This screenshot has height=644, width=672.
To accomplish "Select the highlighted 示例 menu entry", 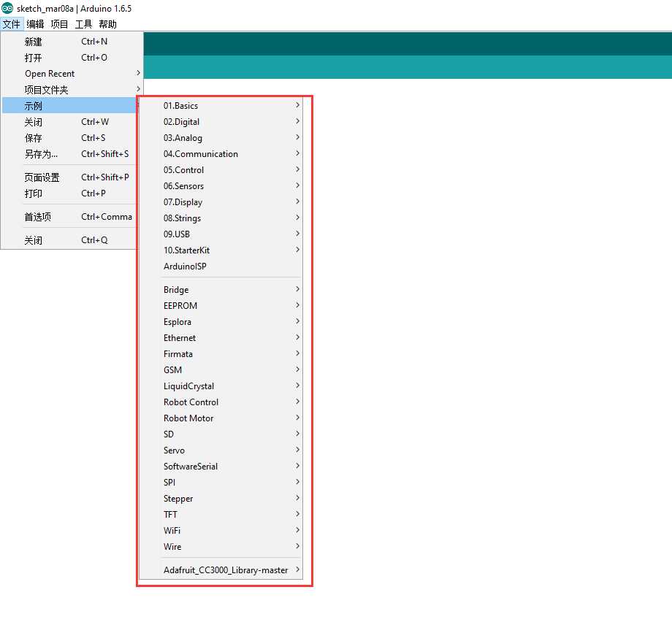I will coord(70,106).
